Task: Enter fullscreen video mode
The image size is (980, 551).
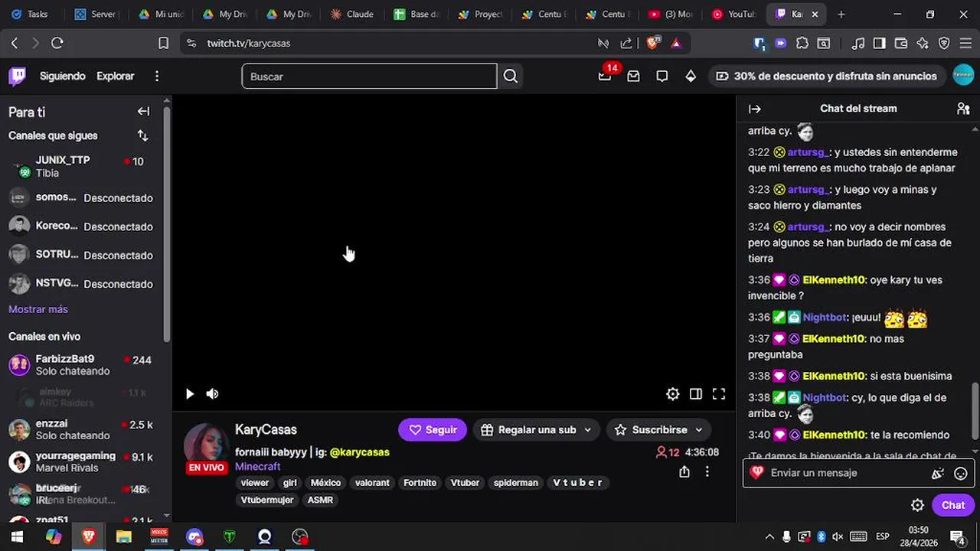Action: pos(719,394)
